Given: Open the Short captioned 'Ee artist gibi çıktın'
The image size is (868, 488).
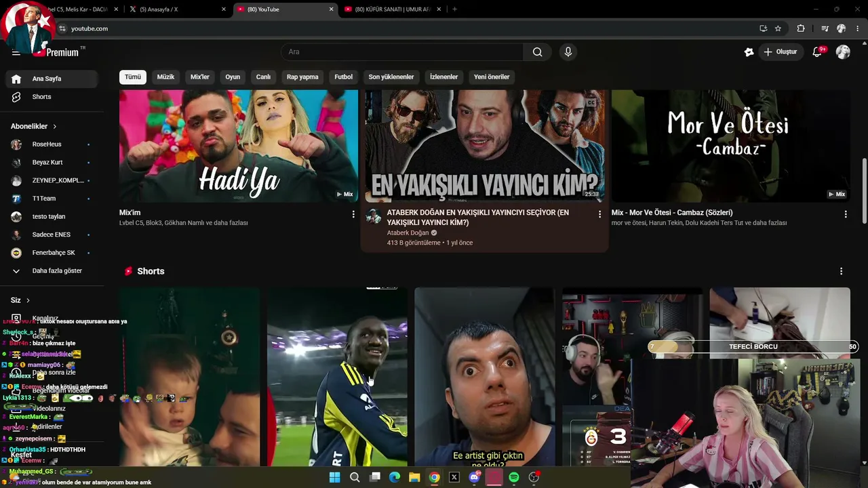Looking at the screenshot, I should (x=485, y=377).
